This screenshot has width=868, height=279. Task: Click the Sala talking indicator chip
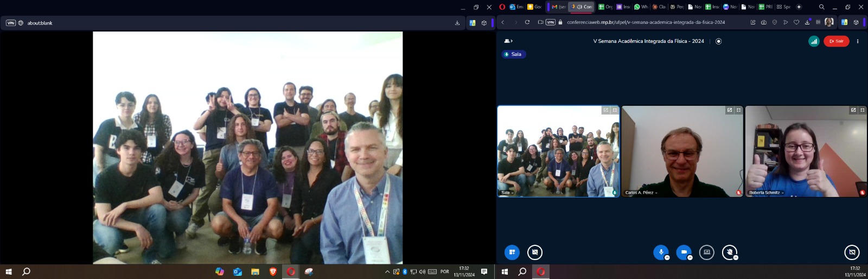point(513,54)
